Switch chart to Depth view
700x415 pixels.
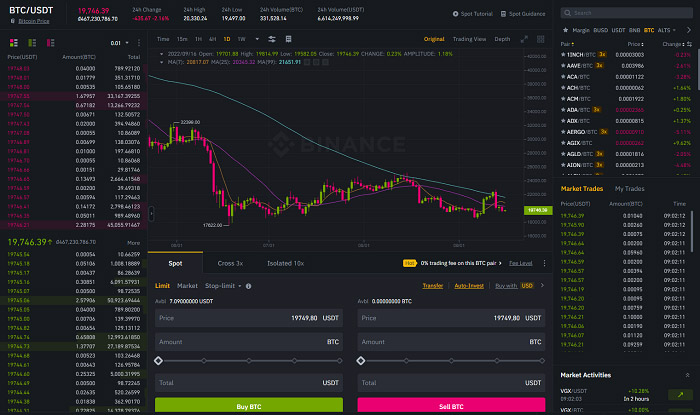pyautogui.click(x=502, y=39)
